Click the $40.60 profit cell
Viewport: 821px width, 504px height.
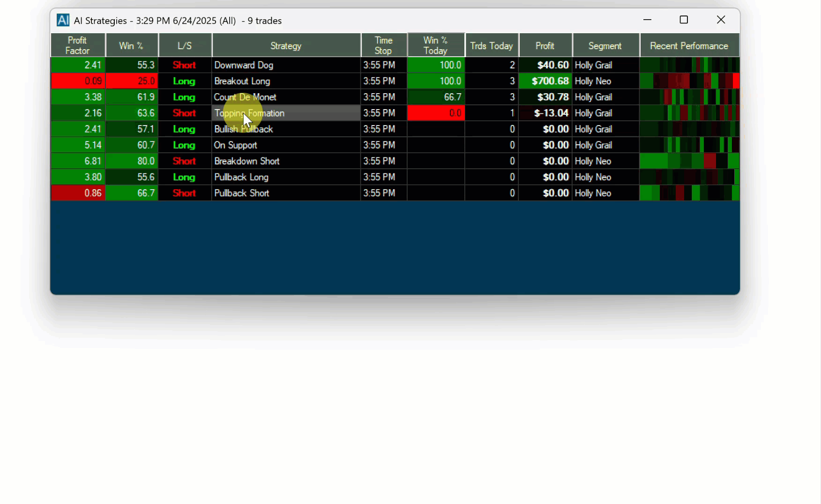pos(545,65)
